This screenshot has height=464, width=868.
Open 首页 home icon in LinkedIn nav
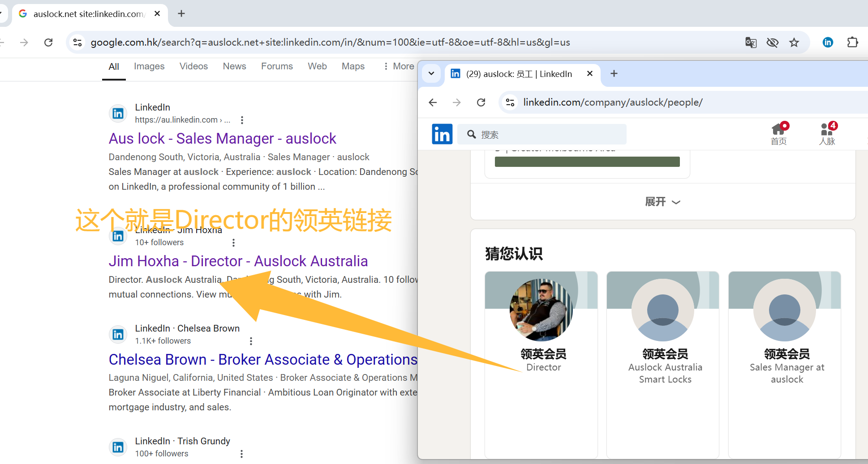point(778,134)
